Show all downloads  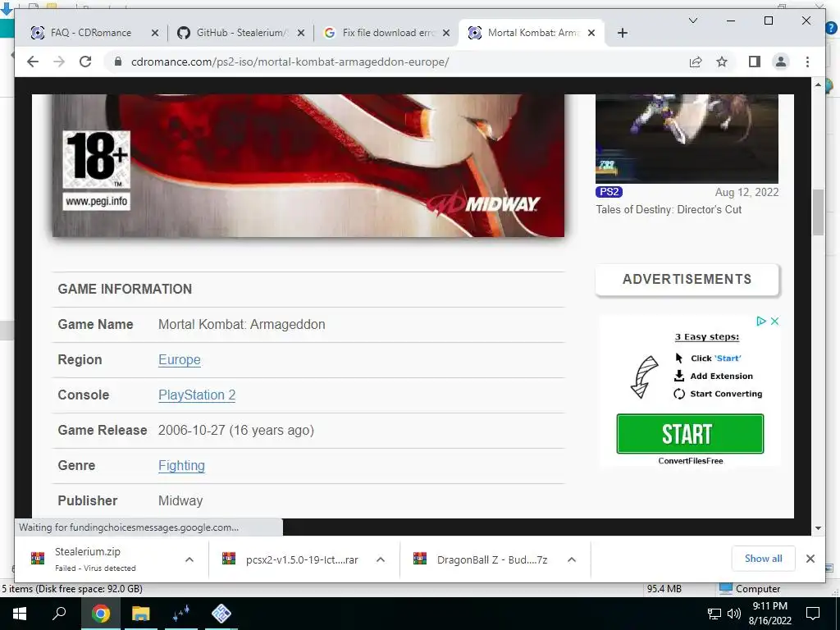763,558
